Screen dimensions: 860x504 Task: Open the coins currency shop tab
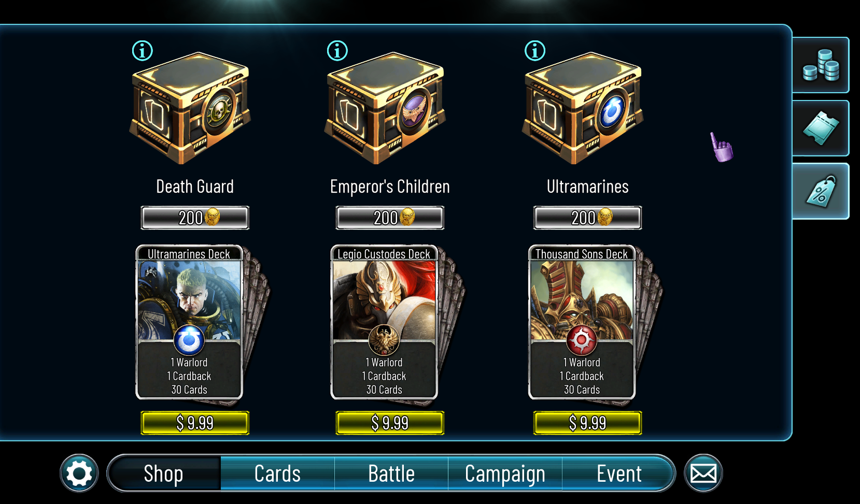[821, 65]
